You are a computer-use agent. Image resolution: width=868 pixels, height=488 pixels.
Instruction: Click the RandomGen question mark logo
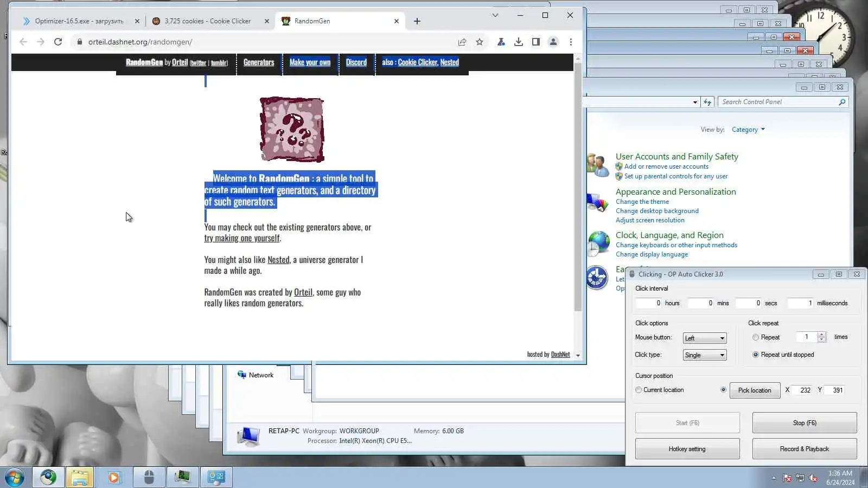(292, 130)
